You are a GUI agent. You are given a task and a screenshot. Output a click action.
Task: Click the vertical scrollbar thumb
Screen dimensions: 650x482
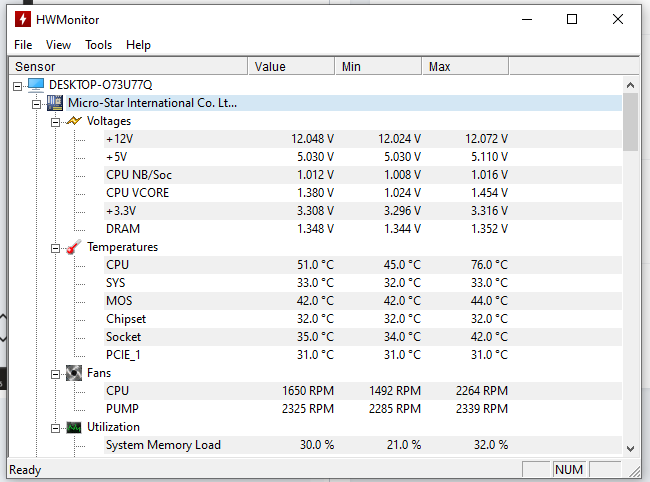tap(631, 122)
